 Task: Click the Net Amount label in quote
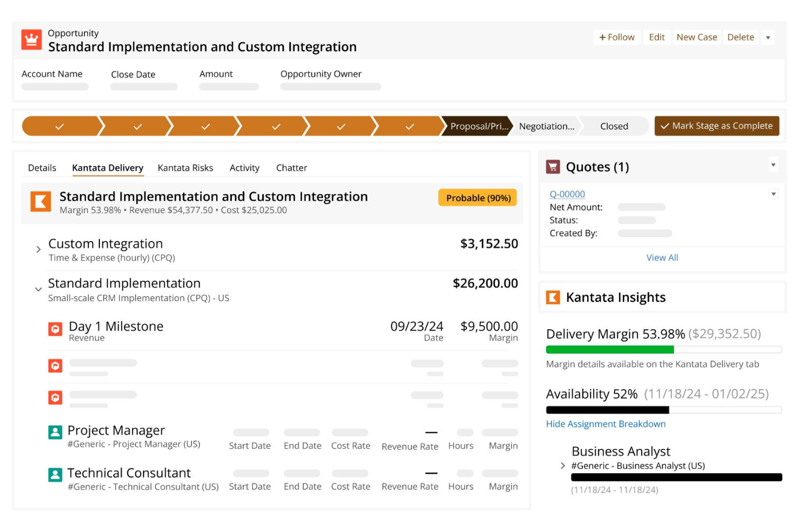coord(576,207)
